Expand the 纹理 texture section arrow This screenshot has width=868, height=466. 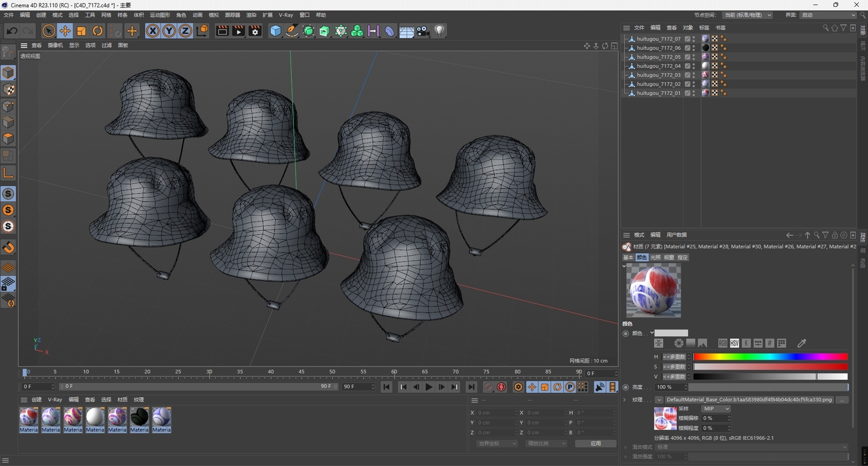[625, 400]
